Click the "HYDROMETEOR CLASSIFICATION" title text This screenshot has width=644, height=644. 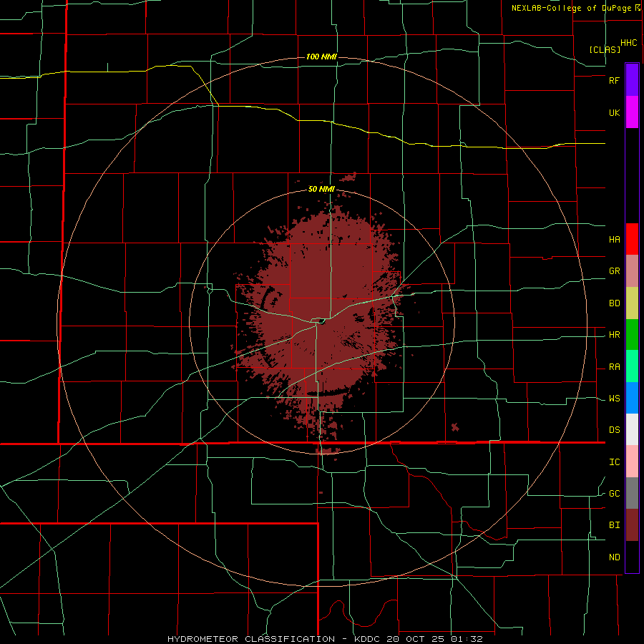tap(251, 639)
